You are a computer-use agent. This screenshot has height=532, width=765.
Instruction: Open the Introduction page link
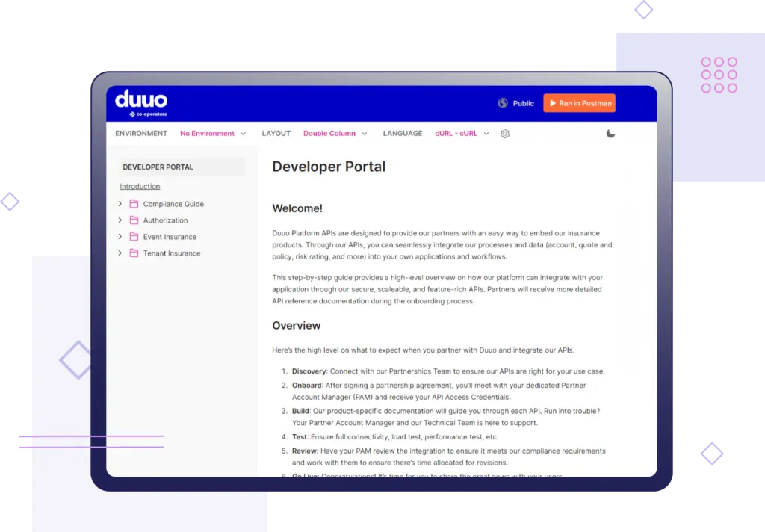click(x=139, y=186)
